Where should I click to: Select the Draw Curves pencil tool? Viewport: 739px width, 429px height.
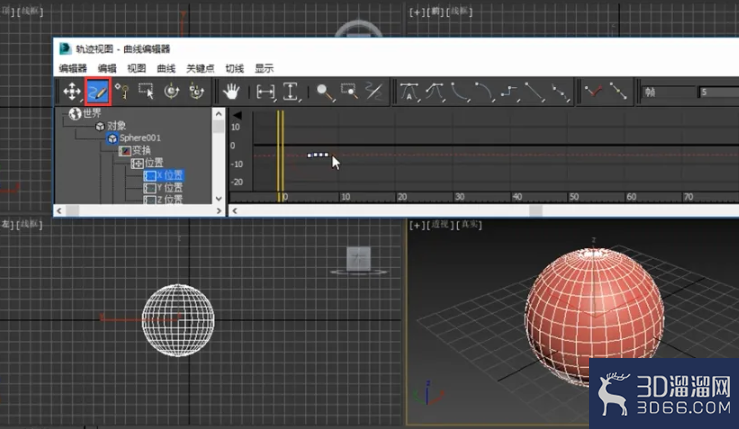click(x=98, y=91)
